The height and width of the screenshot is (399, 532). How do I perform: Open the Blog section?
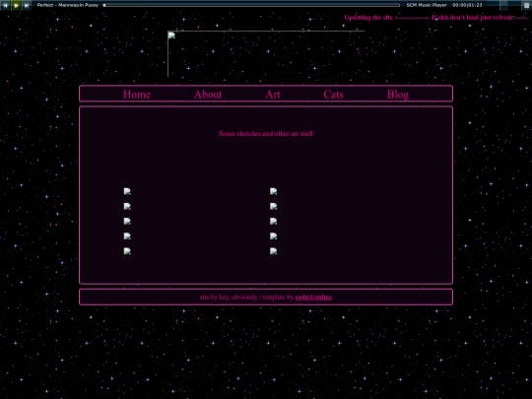click(x=398, y=95)
